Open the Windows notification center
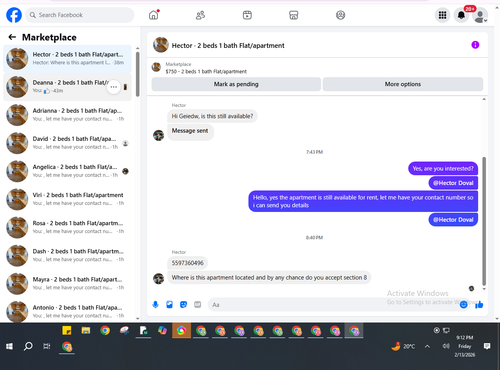 487,346
